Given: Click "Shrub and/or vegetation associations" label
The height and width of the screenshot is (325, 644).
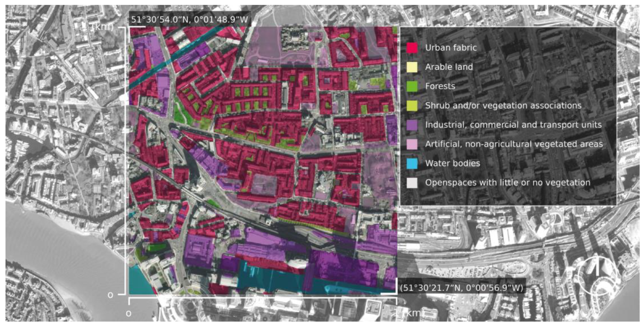Looking at the screenshot, I should click(503, 106).
